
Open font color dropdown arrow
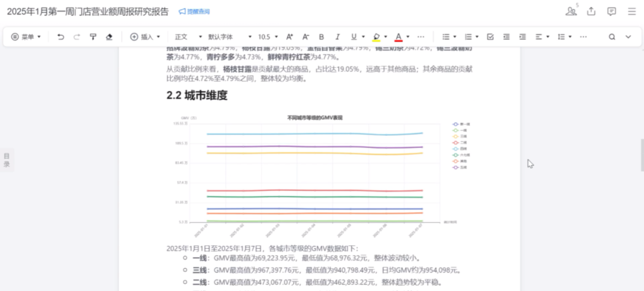tap(408, 37)
